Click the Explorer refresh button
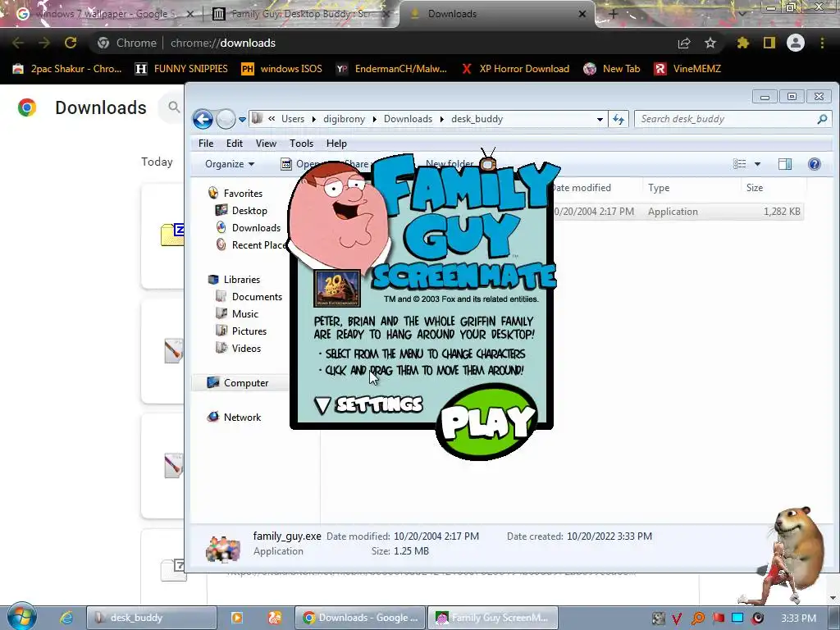The height and width of the screenshot is (630, 840). click(619, 120)
